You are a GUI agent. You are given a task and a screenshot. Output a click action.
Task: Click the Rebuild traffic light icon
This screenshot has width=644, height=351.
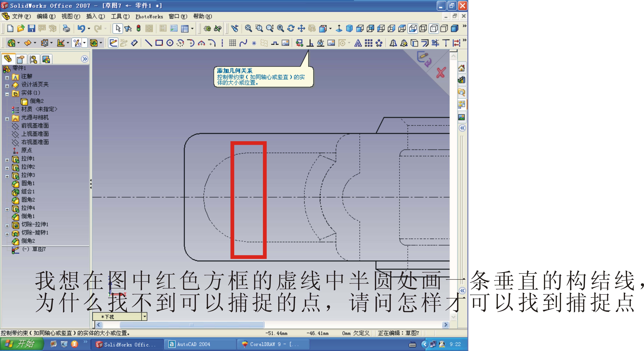(x=139, y=28)
